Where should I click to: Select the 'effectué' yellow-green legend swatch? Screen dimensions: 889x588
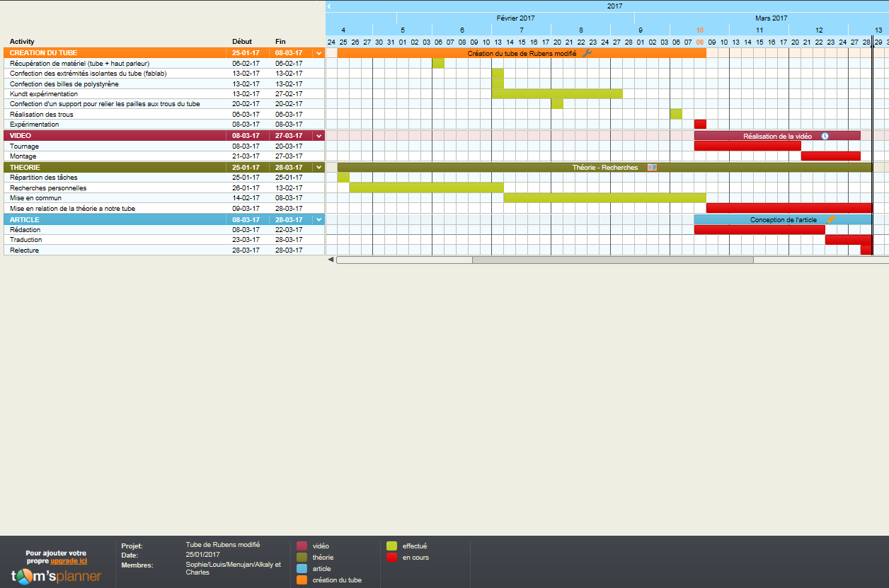pos(391,546)
